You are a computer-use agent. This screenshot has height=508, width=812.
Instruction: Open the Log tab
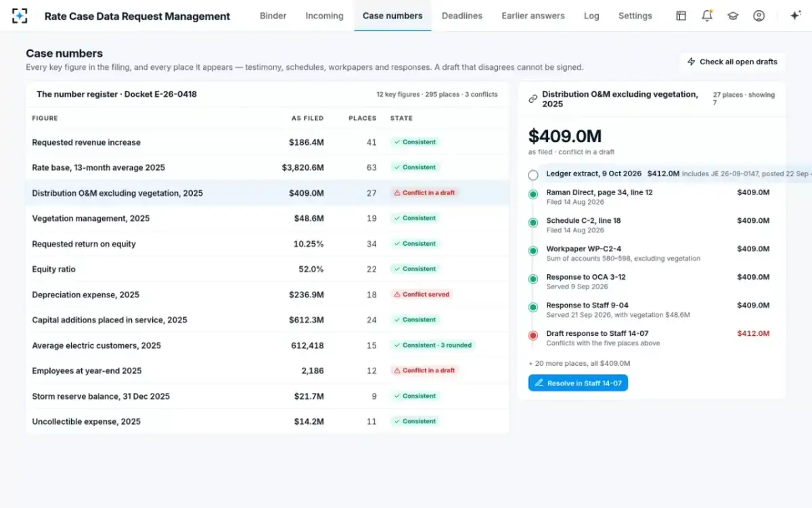(591, 16)
